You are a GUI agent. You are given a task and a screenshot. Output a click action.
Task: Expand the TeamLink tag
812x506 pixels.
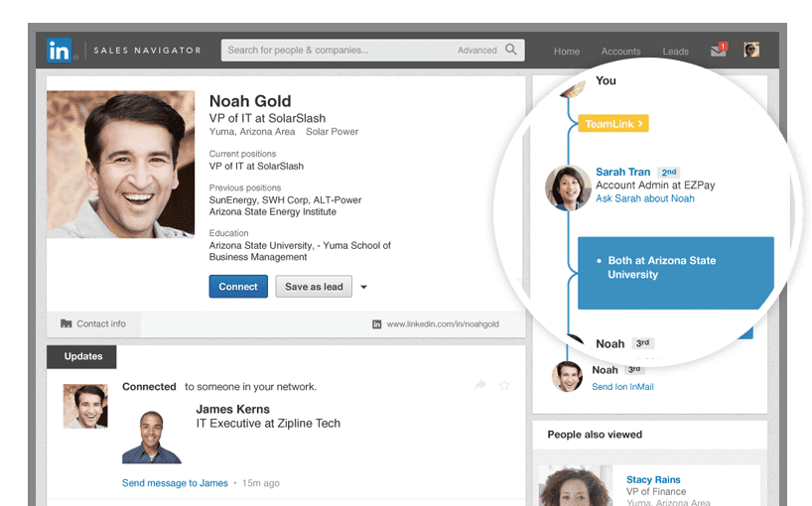tap(613, 124)
